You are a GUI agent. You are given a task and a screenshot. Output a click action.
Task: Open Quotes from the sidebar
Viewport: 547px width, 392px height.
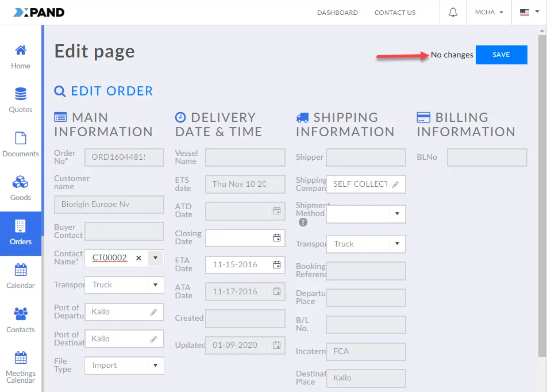tap(21, 100)
